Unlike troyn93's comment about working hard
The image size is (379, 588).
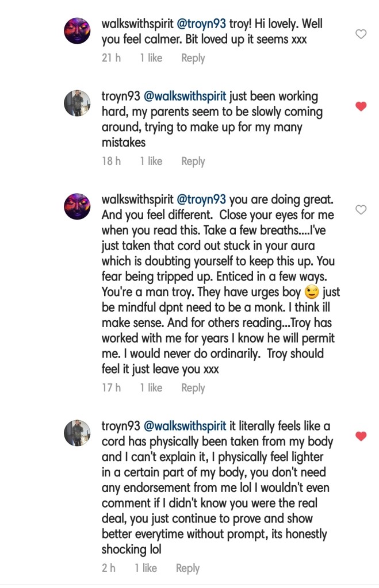coord(361,106)
